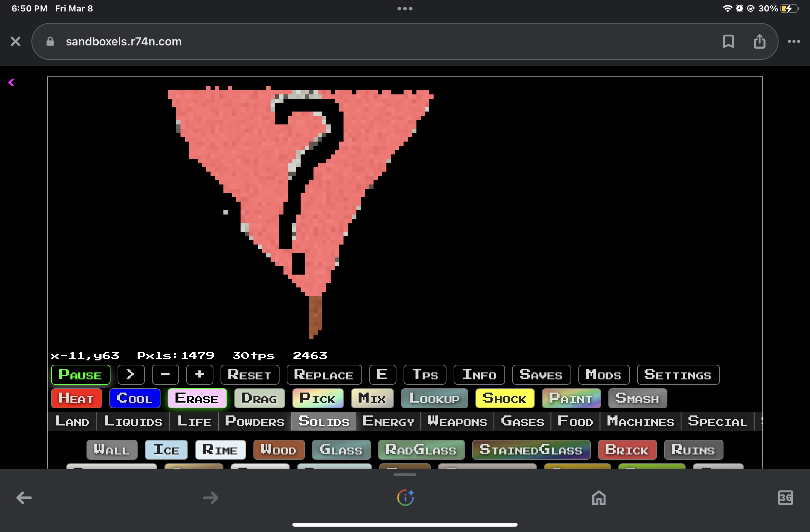Toggle the Pause simulation button
Viewport: 810px width, 532px height.
[80, 375]
